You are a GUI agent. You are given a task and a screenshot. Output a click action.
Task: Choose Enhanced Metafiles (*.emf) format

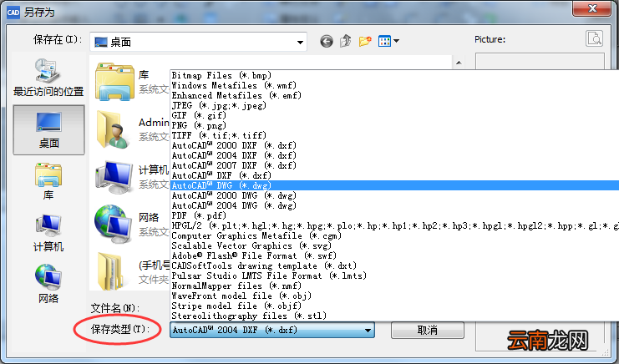[394, 95]
